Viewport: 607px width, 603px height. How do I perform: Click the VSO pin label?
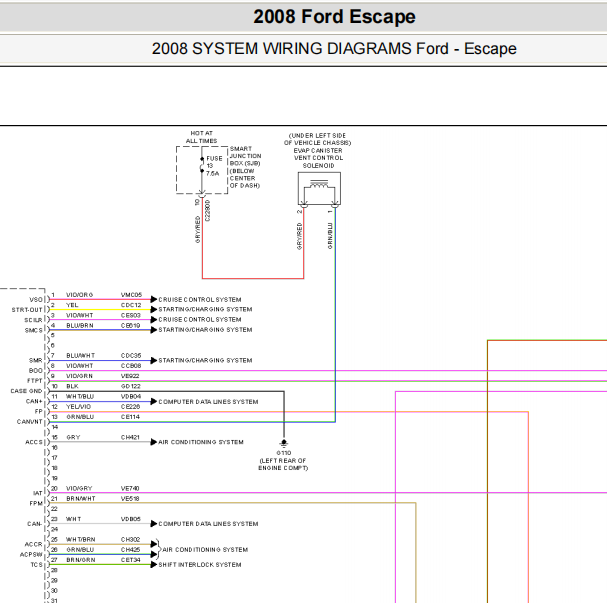pyautogui.click(x=36, y=300)
